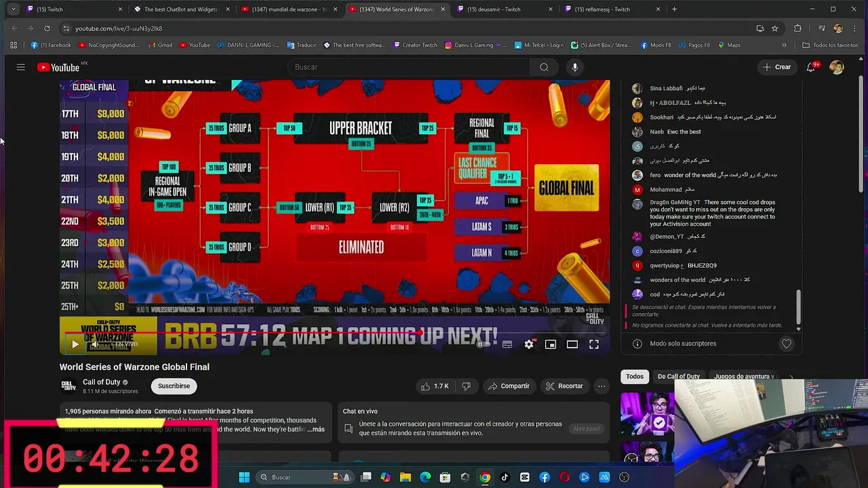This screenshot has width=868, height=488.
Task: Click the address bar URL
Action: pos(119,28)
